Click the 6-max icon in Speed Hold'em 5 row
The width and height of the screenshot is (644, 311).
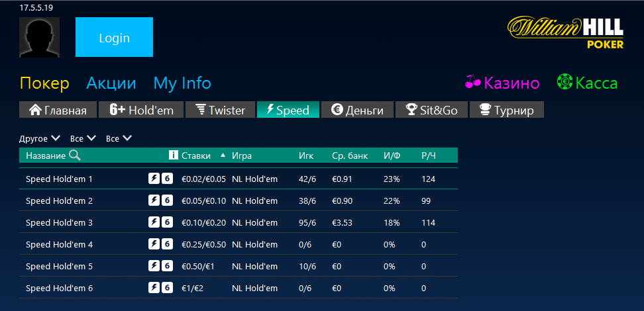tap(167, 266)
